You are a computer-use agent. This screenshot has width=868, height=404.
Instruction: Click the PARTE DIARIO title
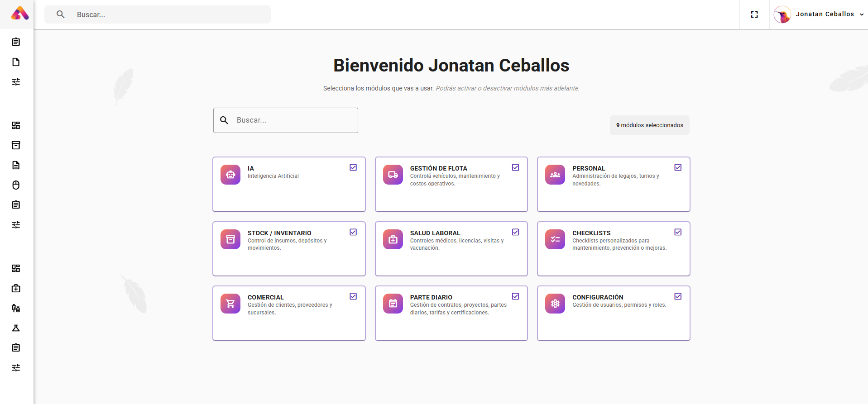tap(431, 297)
